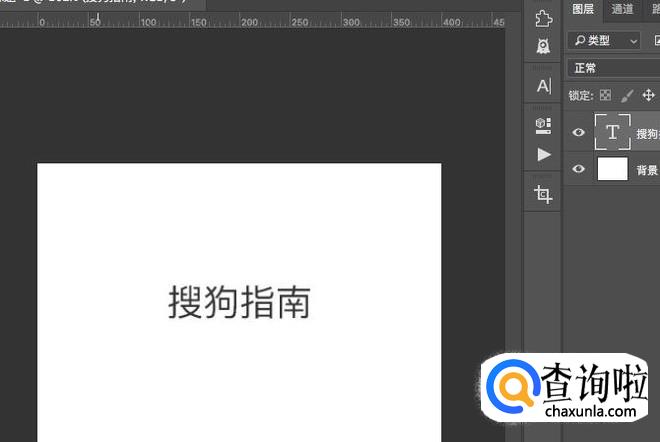This screenshot has height=442, width=660.
Task: Open the 类型 layer filter dropdown
Action: [604, 40]
